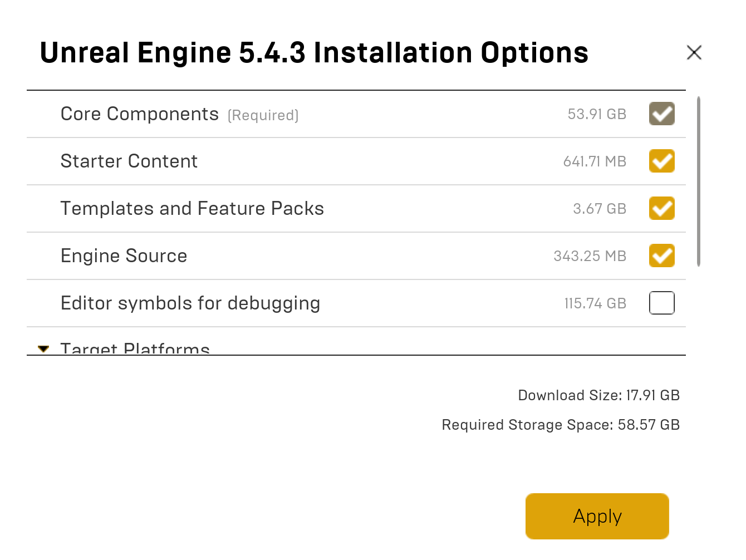
Task: Select the Starter Content label
Action: (x=129, y=161)
